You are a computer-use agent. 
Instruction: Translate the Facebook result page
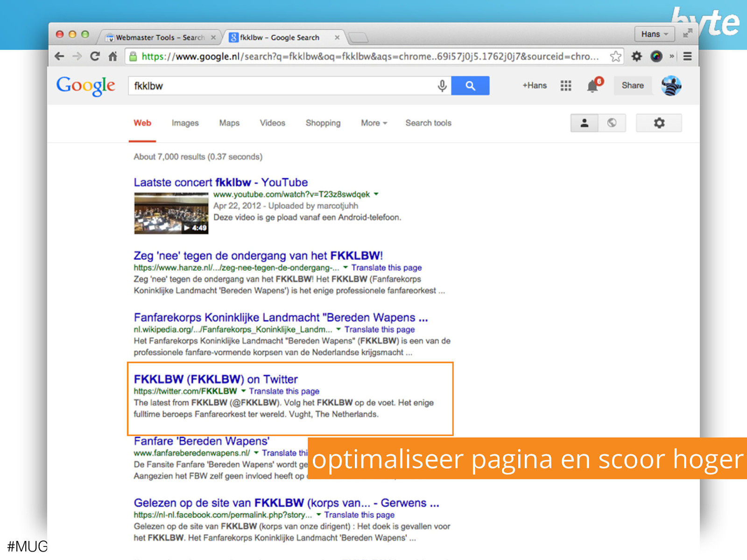359,515
